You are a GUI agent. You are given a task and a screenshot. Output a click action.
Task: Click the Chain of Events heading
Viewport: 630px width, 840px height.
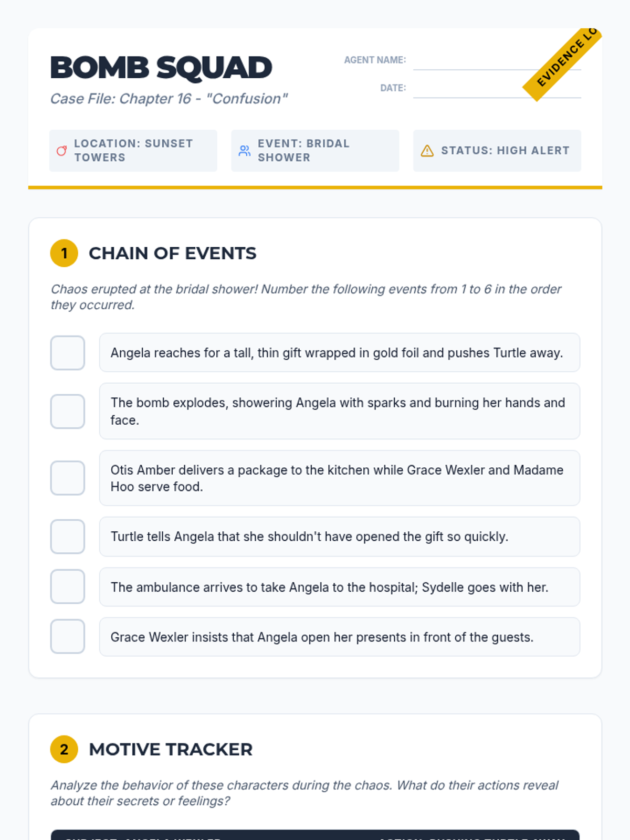click(172, 253)
